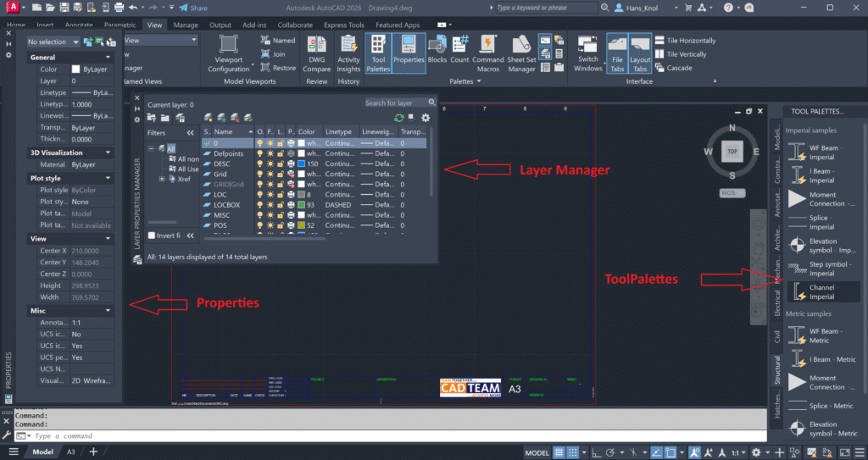Viewport: 868px width, 460px height.
Task: Collapse the 3D Visualization properties section
Action: (x=108, y=152)
